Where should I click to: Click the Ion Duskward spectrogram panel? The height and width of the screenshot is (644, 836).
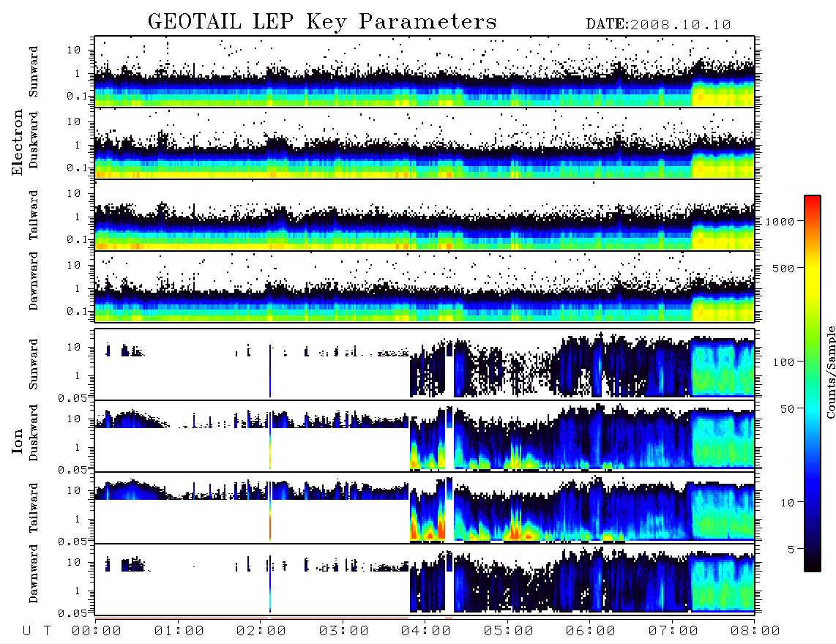(x=425, y=435)
